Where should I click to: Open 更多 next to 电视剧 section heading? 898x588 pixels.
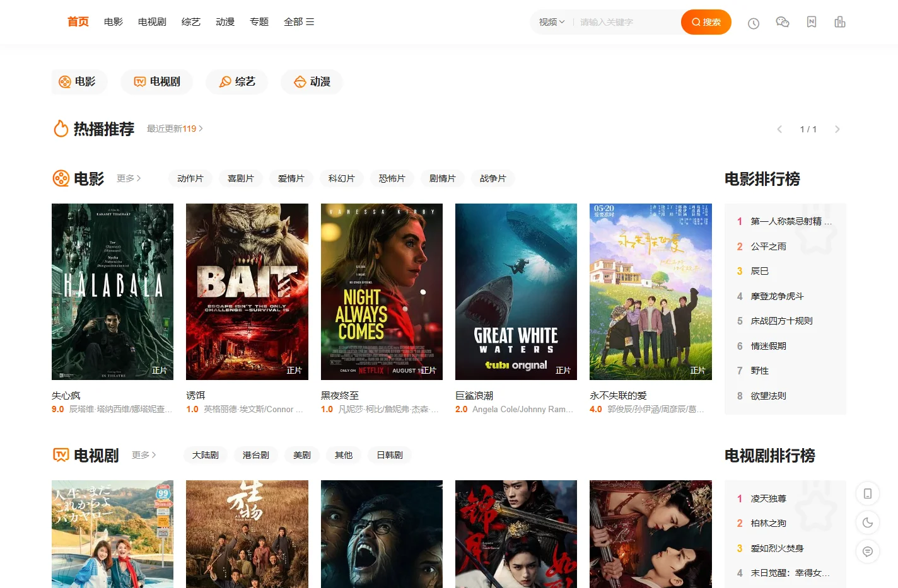[144, 455]
